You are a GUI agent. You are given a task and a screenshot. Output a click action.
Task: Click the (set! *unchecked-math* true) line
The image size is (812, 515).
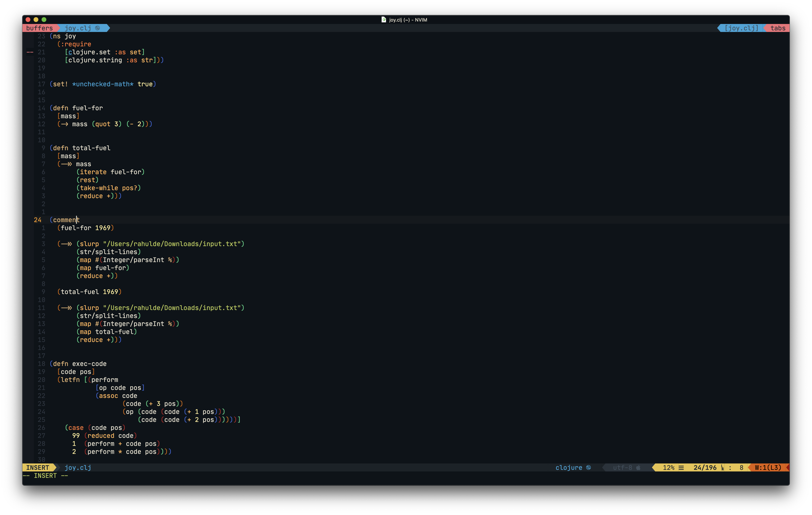103,84
